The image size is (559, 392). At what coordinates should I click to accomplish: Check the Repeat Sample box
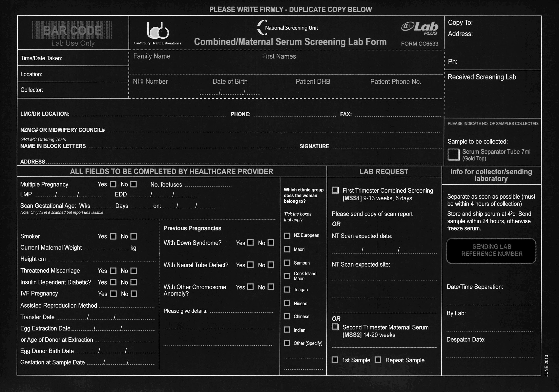pyautogui.click(x=378, y=360)
